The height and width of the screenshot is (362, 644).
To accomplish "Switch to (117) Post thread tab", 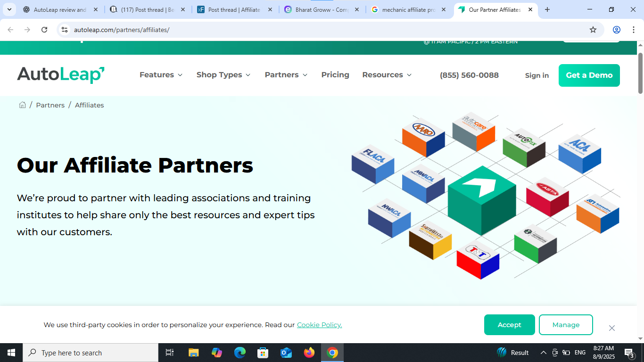I will [148, 9].
